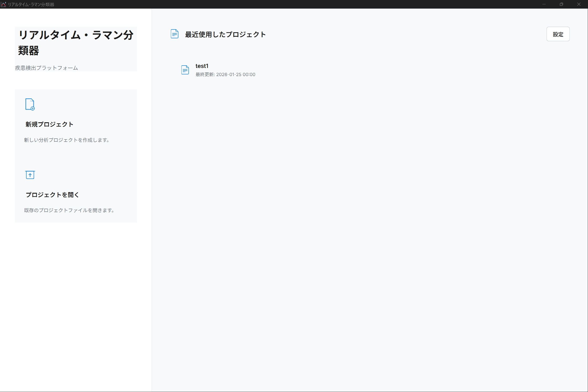Select the プロジェクトを開く heading
This screenshot has width=588, height=392.
pos(52,195)
